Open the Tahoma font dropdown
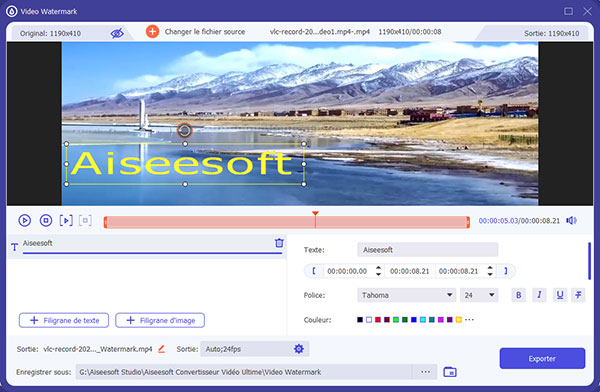 point(406,295)
